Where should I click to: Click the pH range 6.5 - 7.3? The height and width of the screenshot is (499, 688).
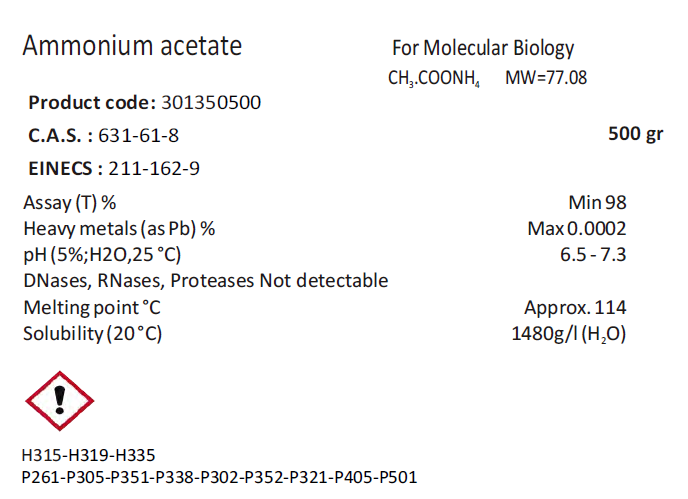click(593, 254)
